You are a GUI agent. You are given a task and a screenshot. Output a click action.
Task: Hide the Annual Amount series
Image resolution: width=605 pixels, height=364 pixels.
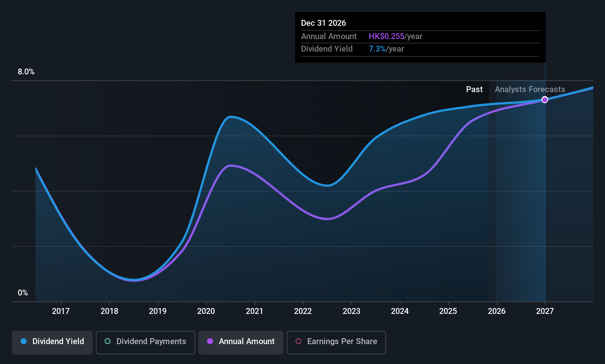tap(241, 342)
